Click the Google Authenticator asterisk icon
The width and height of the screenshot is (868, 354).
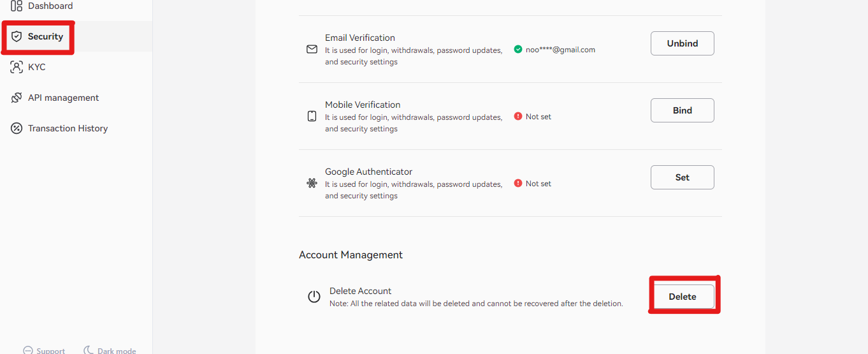[x=312, y=183]
